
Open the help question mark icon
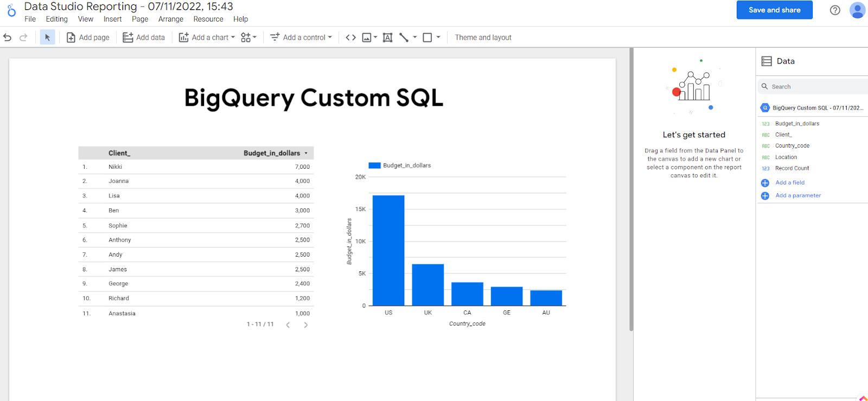[835, 10]
